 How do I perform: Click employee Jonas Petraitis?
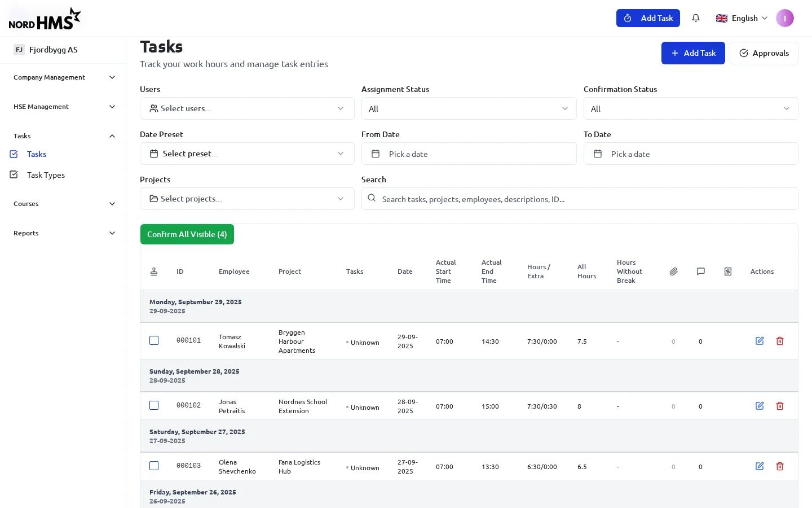click(x=232, y=406)
